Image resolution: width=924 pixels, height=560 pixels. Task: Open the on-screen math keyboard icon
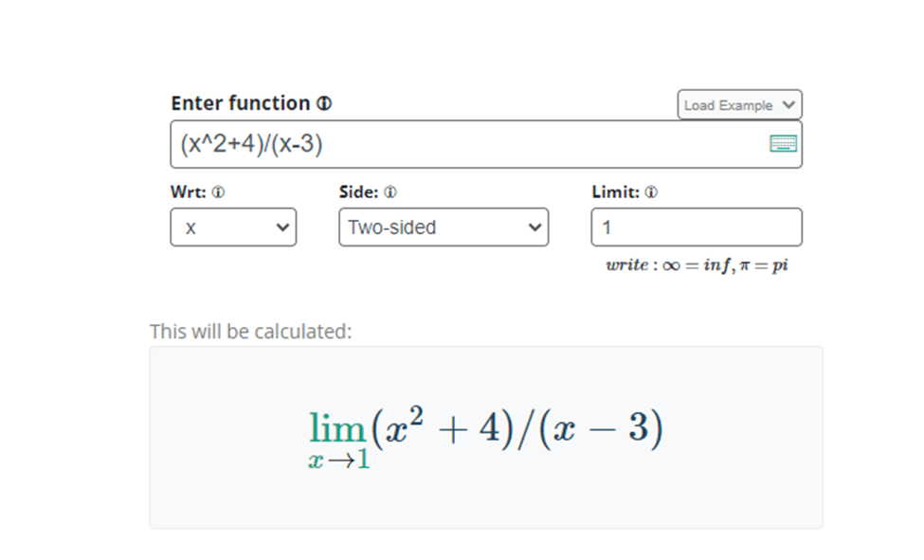click(x=783, y=143)
